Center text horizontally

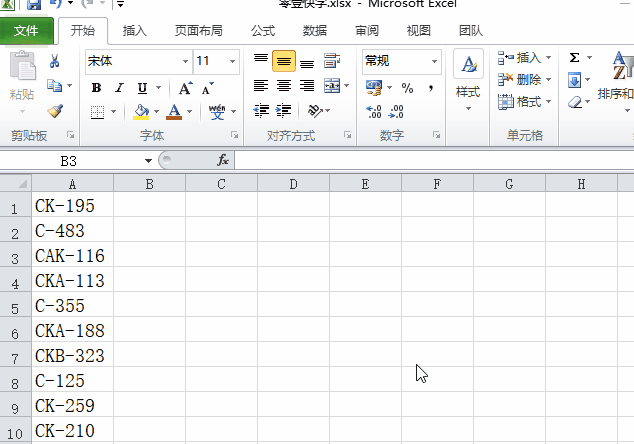[x=284, y=85]
